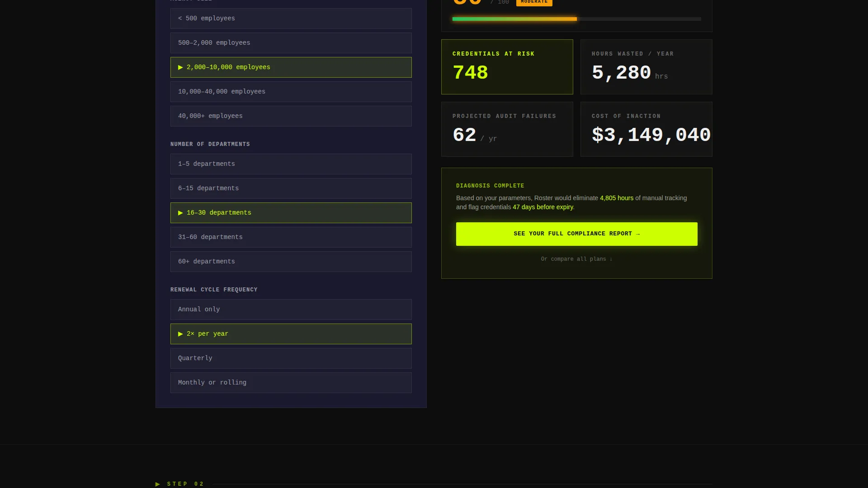The image size is (868, 488).
Task: Click the Cost of Inaction card
Action: (646, 129)
